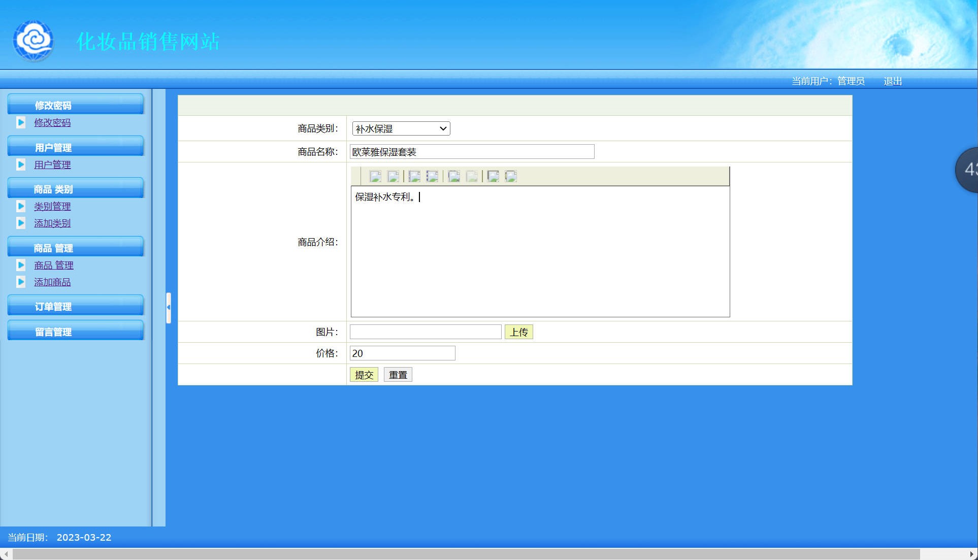Expand the 留言管理 menu section

tap(75, 332)
